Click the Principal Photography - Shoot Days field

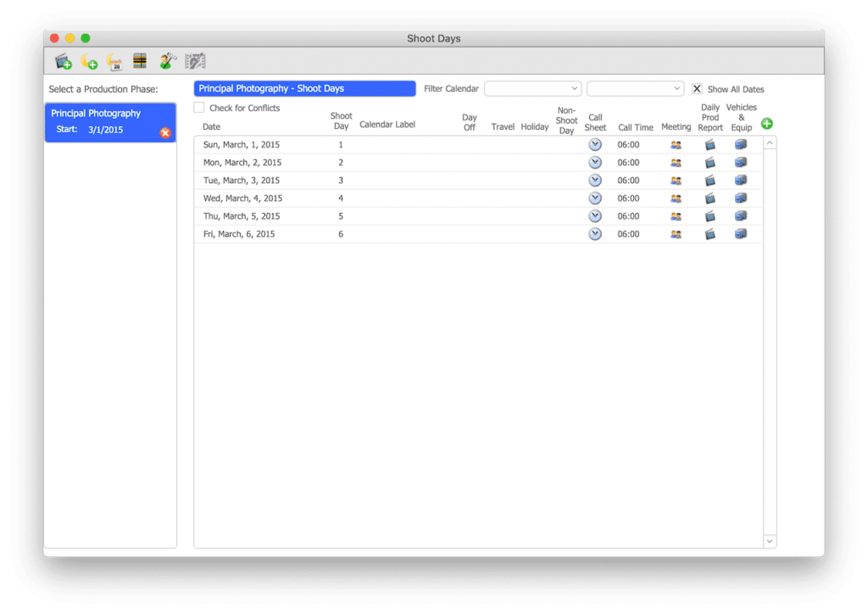[304, 88]
